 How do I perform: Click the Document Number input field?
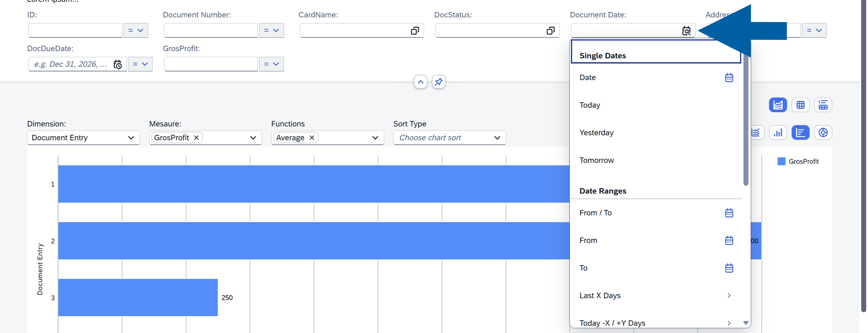(x=211, y=31)
